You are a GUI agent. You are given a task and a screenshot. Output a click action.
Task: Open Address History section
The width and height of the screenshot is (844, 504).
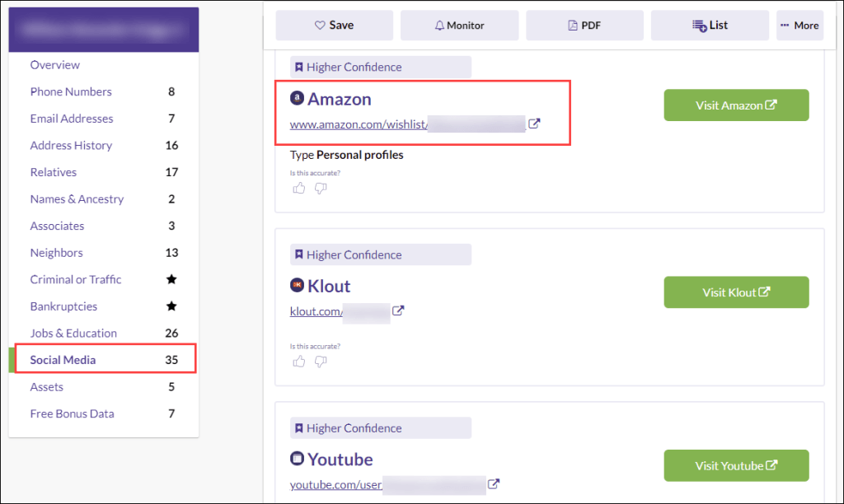[x=71, y=146]
